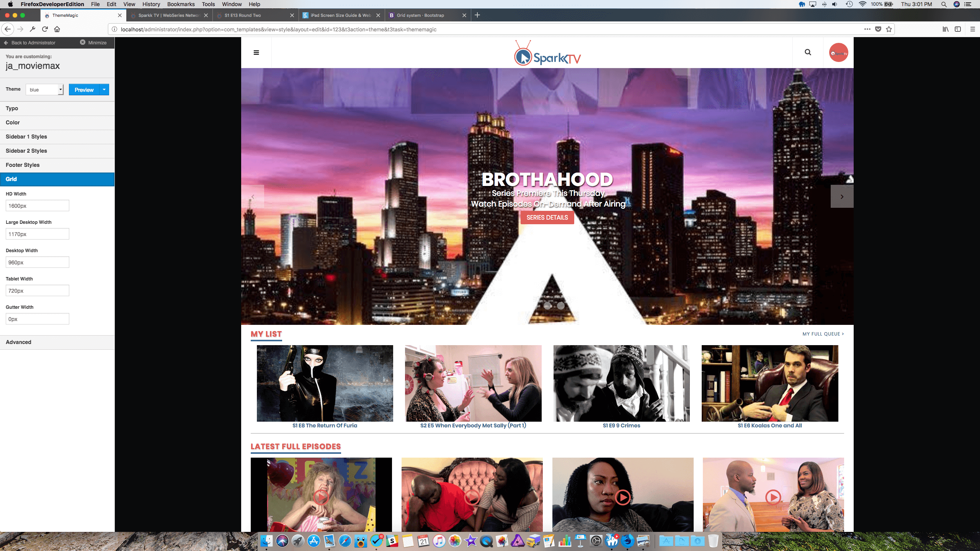Open MY FULL QUEUE link
This screenshot has height=551, width=980.
click(823, 334)
